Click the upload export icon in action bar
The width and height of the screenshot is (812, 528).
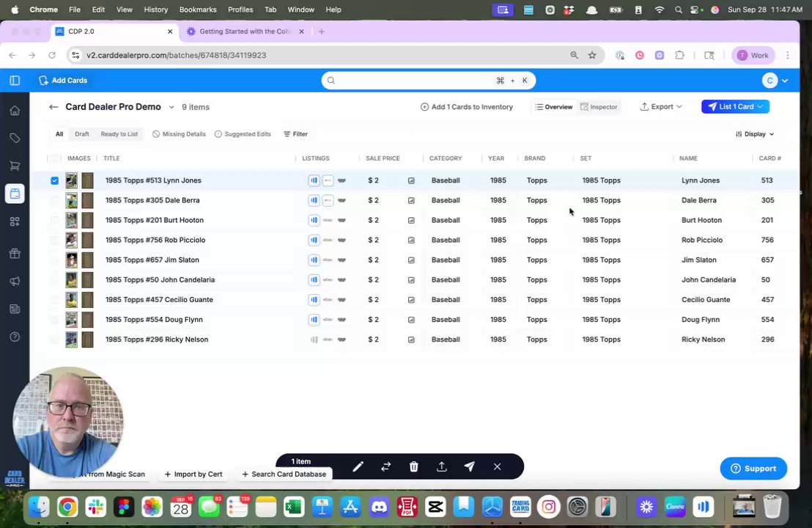442,467
